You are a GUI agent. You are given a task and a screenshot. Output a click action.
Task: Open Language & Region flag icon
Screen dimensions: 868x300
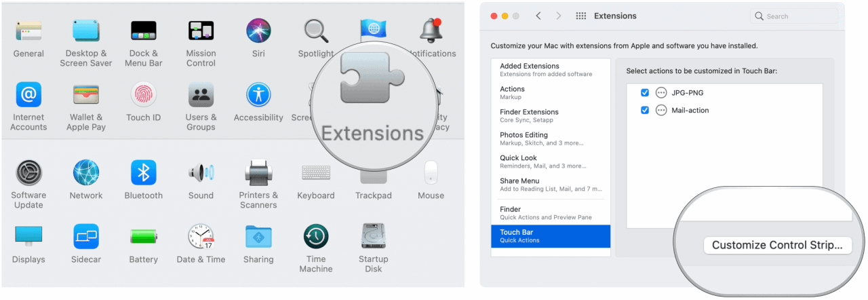tap(373, 29)
